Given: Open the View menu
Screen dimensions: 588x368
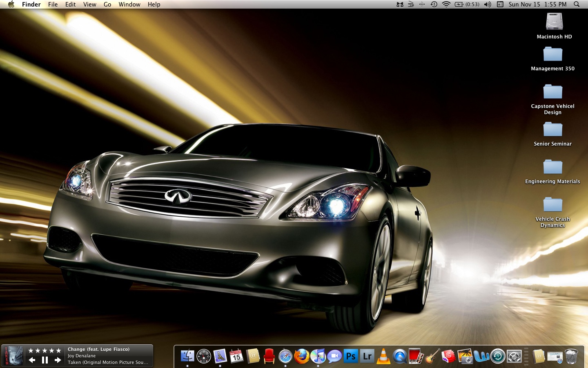Looking at the screenshot, I should [90, 4].
